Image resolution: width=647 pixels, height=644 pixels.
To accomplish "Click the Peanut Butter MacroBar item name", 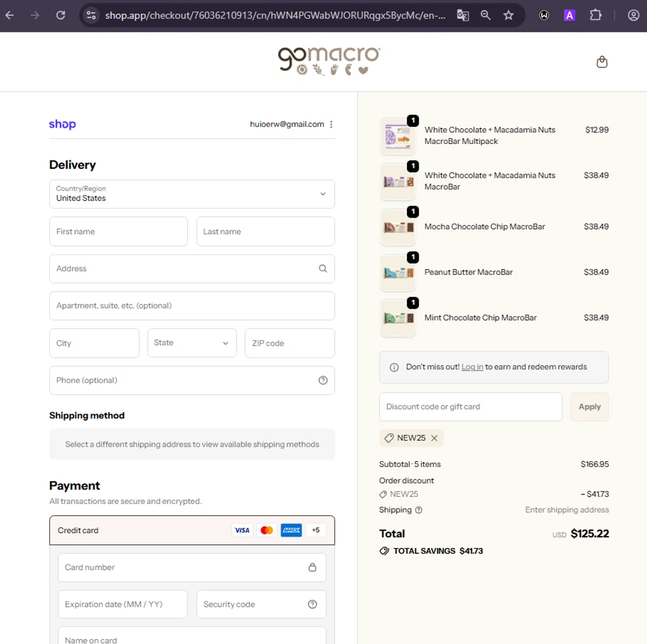I will pyautogui.click(x=468, y=272).
